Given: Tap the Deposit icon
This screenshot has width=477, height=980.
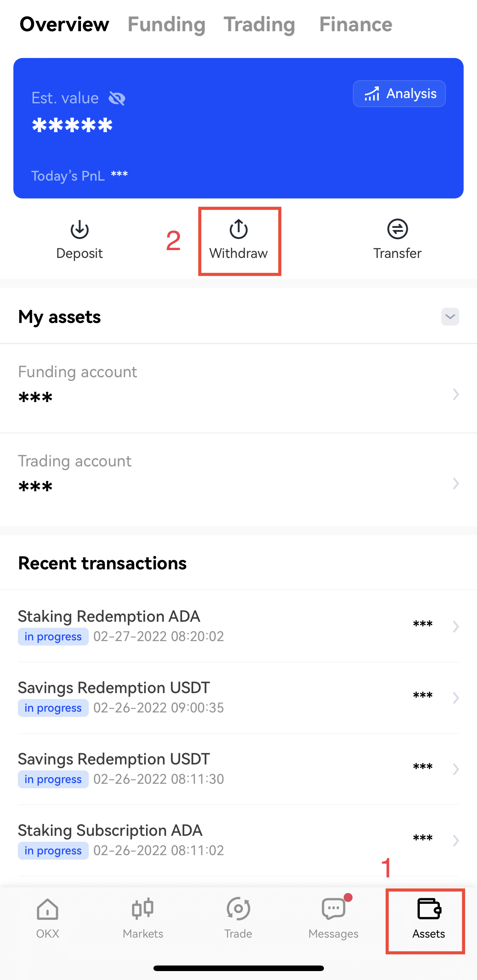Looking at the screenshot, I should (79, 229).
